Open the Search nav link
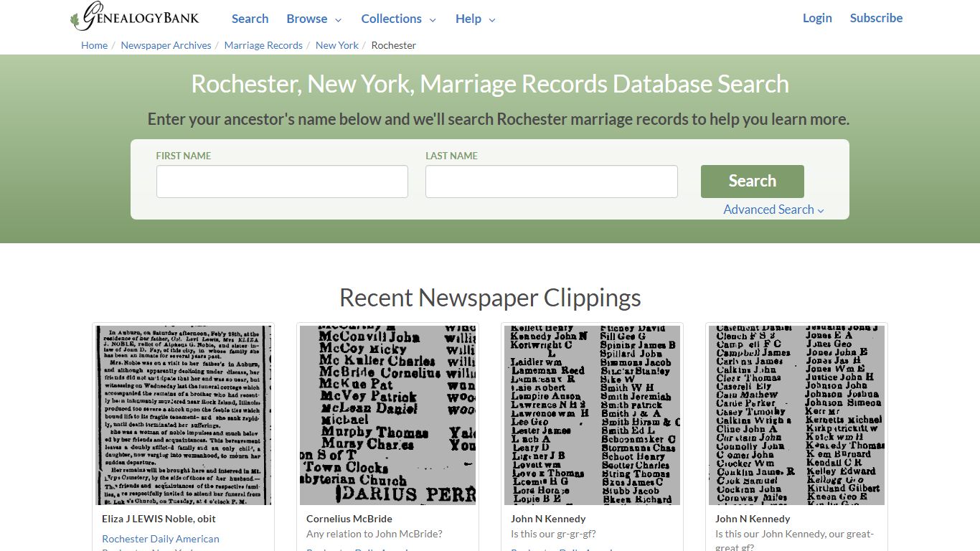Viewport: 980px width, 551px height. point(250,19)
